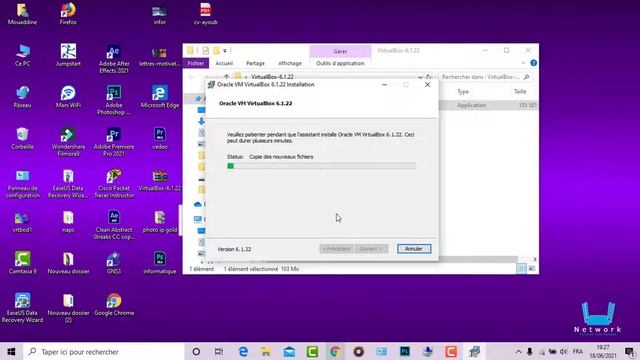Open Task View on the taskbar
The height and width of the screenshot is (360, 640).
(219, 351)
